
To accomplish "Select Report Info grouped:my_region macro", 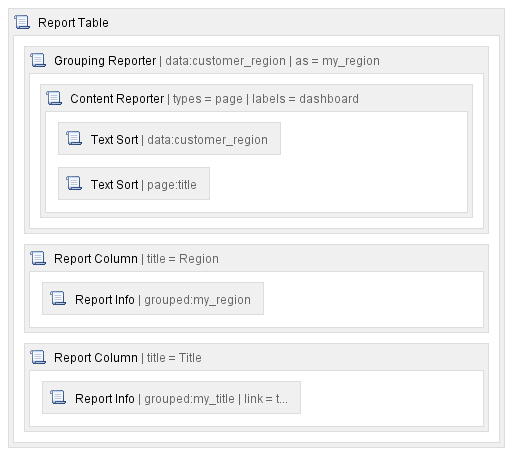I will (153, 299).
